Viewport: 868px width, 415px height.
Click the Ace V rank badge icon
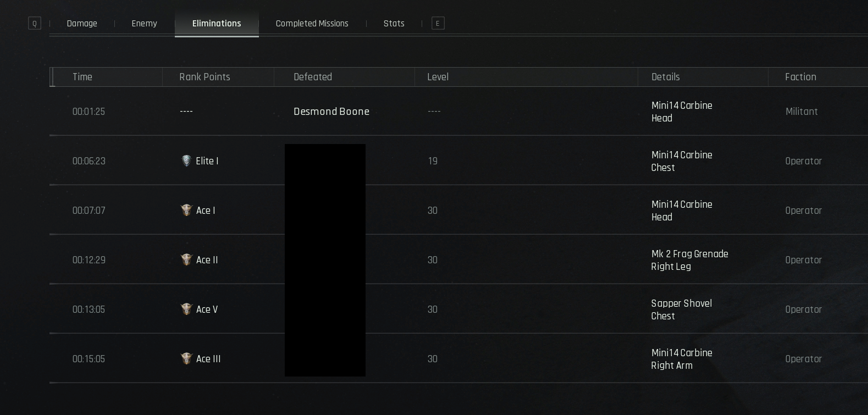186,309
